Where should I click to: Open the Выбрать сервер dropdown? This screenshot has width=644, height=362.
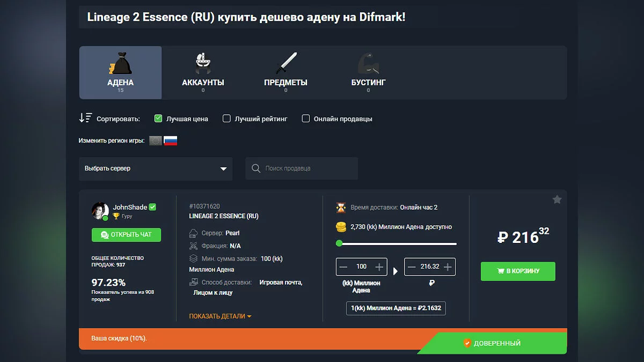[156, 168]
